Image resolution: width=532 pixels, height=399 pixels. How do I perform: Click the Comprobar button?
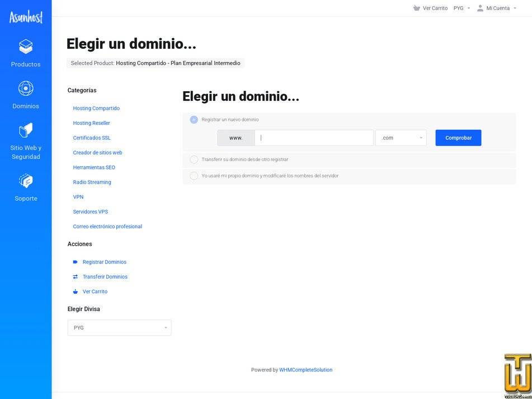[x=458, y=138]
